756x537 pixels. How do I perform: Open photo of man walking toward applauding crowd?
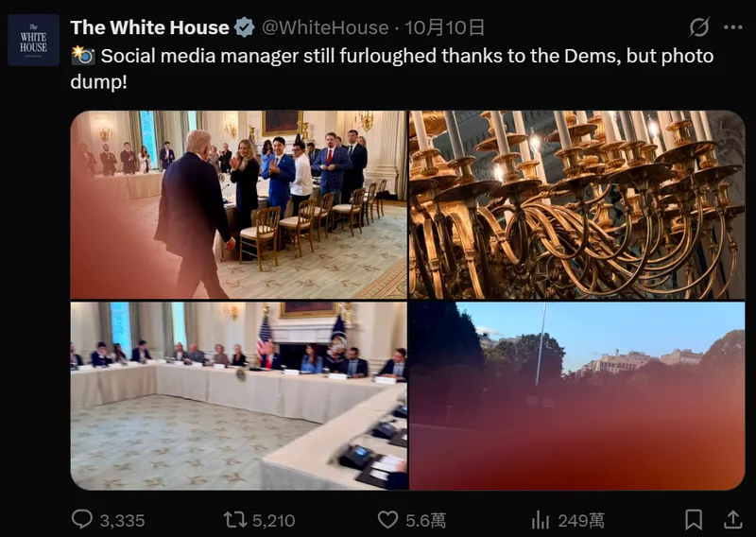[x=239, y=204]
